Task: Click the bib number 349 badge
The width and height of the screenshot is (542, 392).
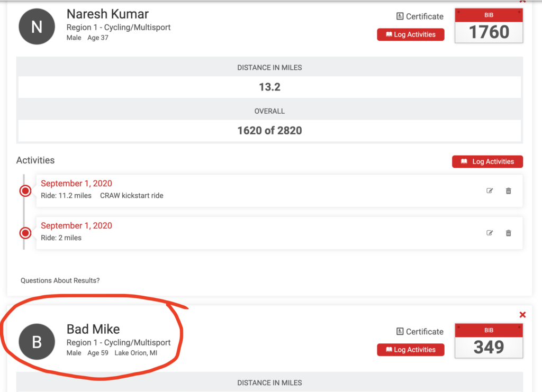Action: 489,341
